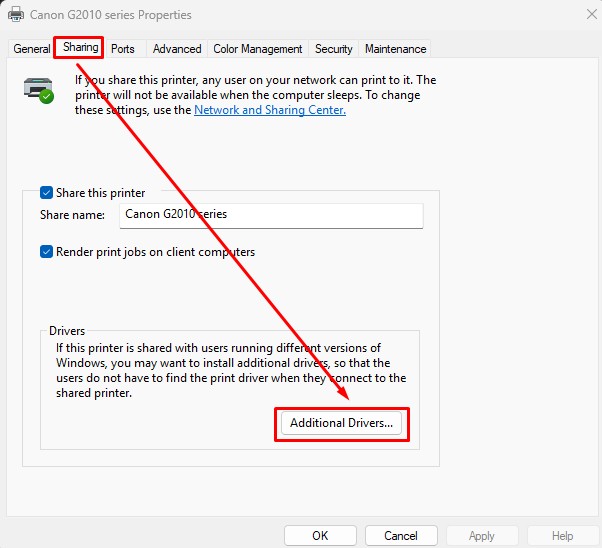Click the 'Canon G2010 series Properties' title
The height and width of the screenshot is (548, 602).
(x=111, y=15)
